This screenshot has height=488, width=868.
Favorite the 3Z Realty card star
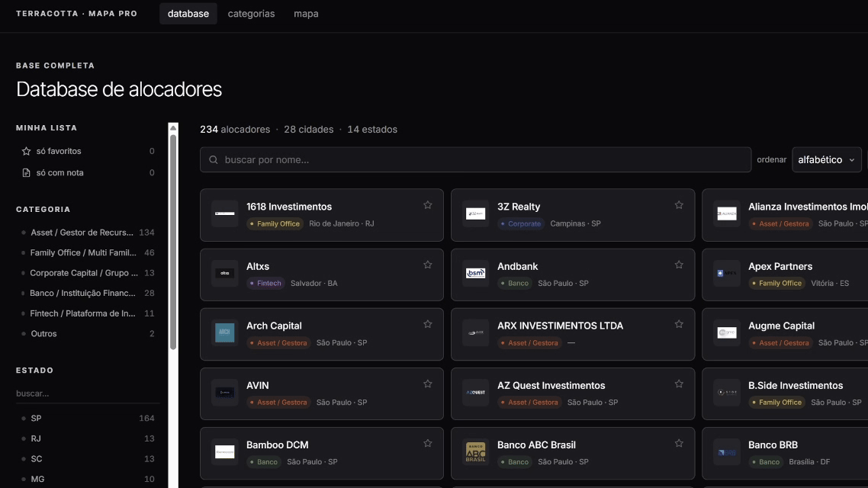coord(679,205)
